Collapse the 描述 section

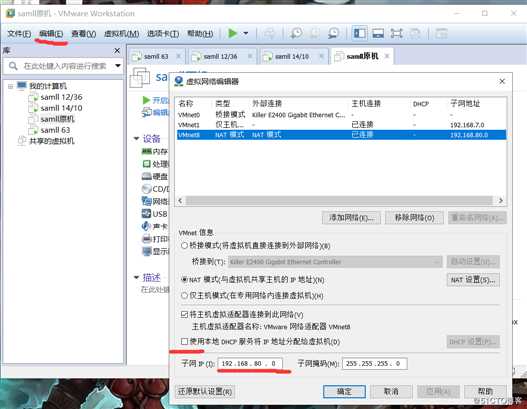pos(136,278)
